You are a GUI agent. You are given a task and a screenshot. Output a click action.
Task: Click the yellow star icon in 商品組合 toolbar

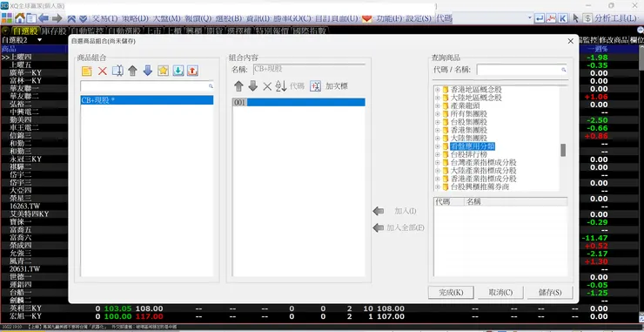tap(163, 71)
